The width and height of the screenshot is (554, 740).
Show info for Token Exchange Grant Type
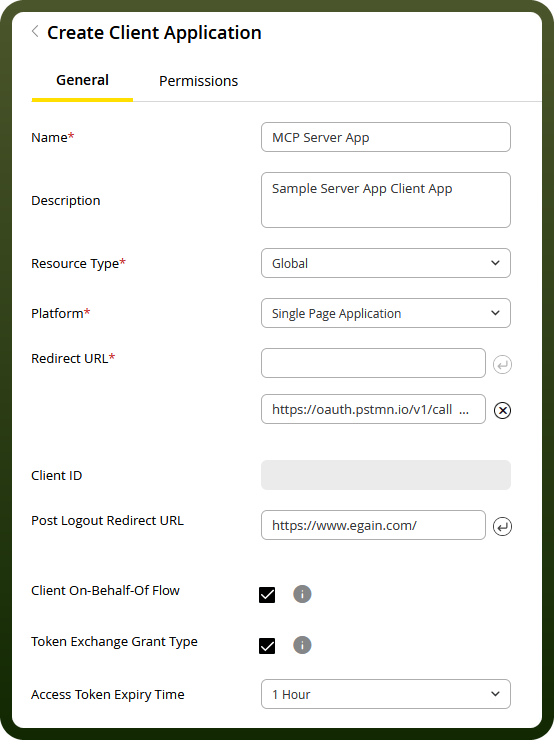[x=302, y=645]
